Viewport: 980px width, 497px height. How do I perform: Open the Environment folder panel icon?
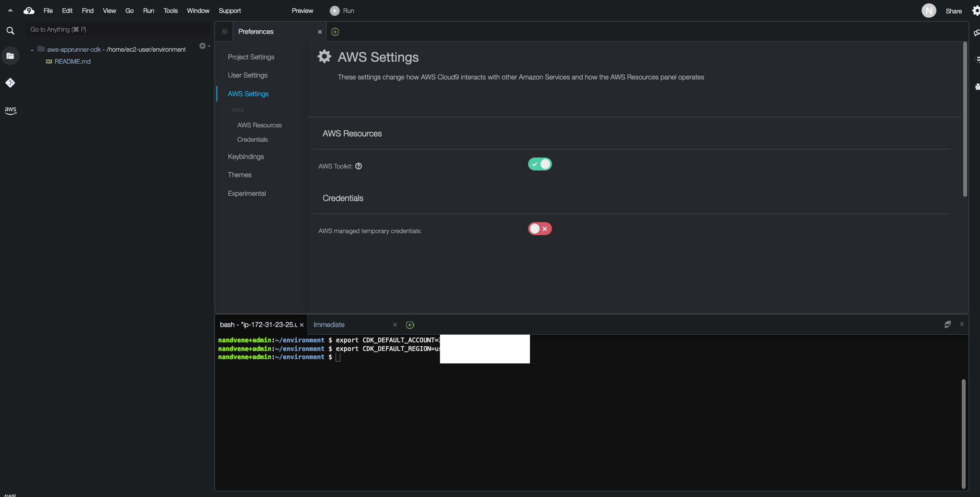pyautogui.click(x=10, y=56)
